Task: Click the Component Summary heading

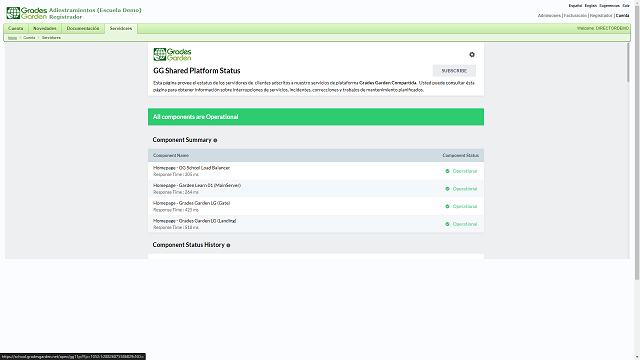Action: tap(182, 140)
